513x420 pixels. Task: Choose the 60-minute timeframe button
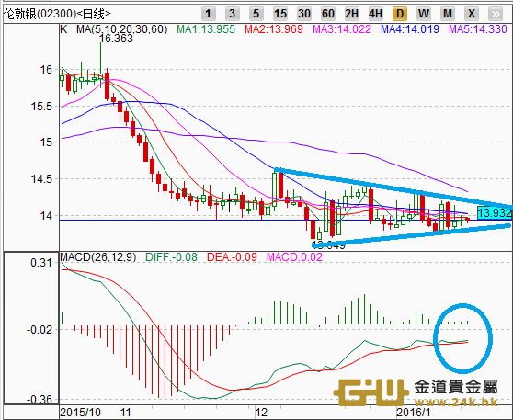click(x=328, y=14)
